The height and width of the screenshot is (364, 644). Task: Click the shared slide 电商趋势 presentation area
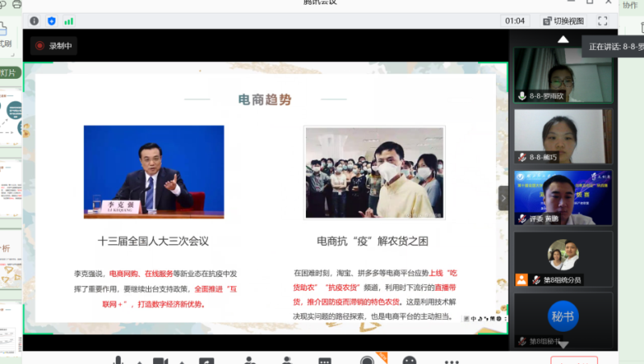coord(265,201)
